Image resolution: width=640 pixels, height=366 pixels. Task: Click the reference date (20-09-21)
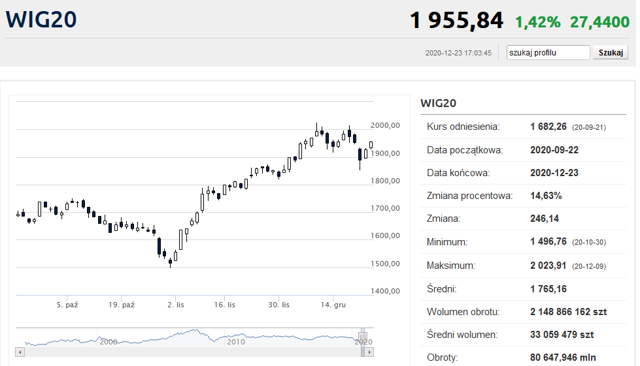[589, 127]
